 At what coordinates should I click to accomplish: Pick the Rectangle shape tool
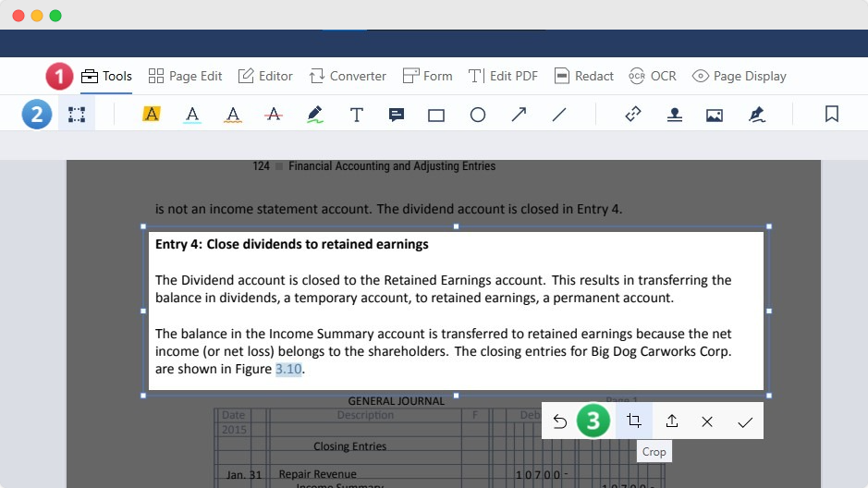pyautogui.click(x=436, y=116)
